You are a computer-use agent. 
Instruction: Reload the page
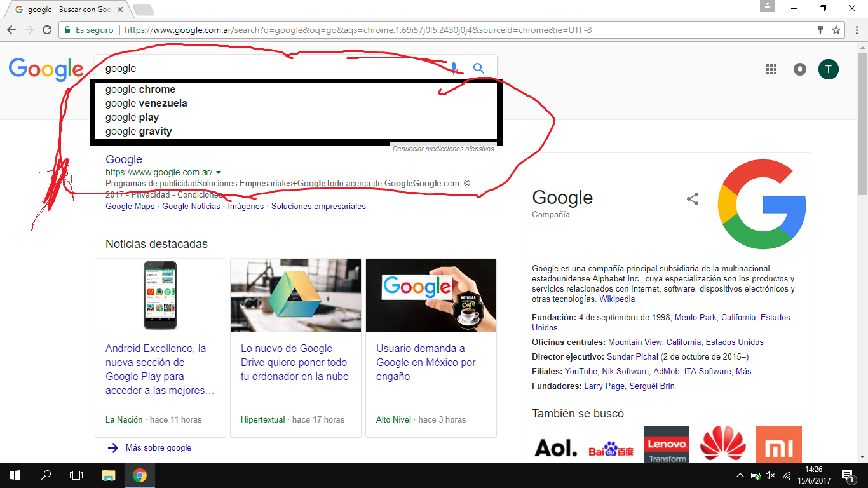tap(47, 30)
